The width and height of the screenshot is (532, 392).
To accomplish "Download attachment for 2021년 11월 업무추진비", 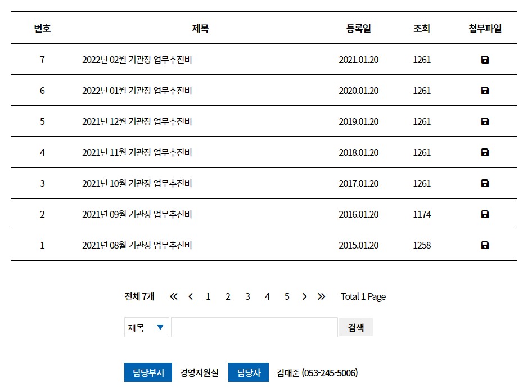I will (x=485, y=152).
